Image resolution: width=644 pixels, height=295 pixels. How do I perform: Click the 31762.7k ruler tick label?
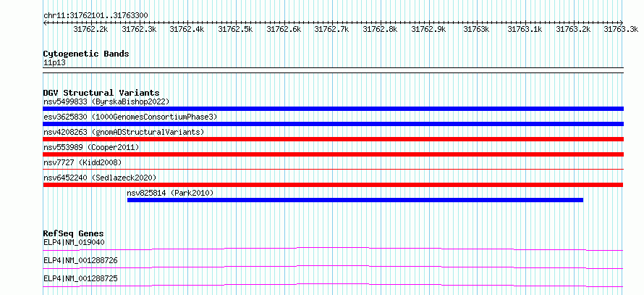[x=332, y=29]
